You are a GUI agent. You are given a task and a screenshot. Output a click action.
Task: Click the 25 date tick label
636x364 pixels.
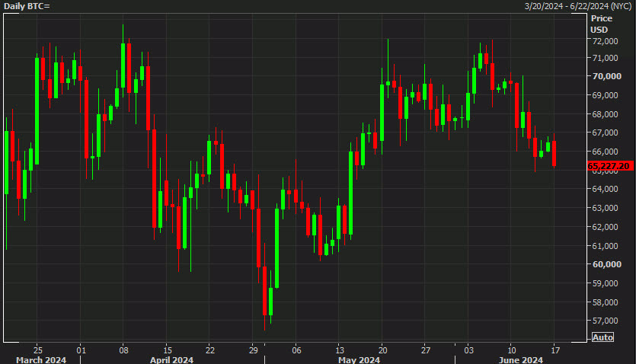(x=37, y=350)
